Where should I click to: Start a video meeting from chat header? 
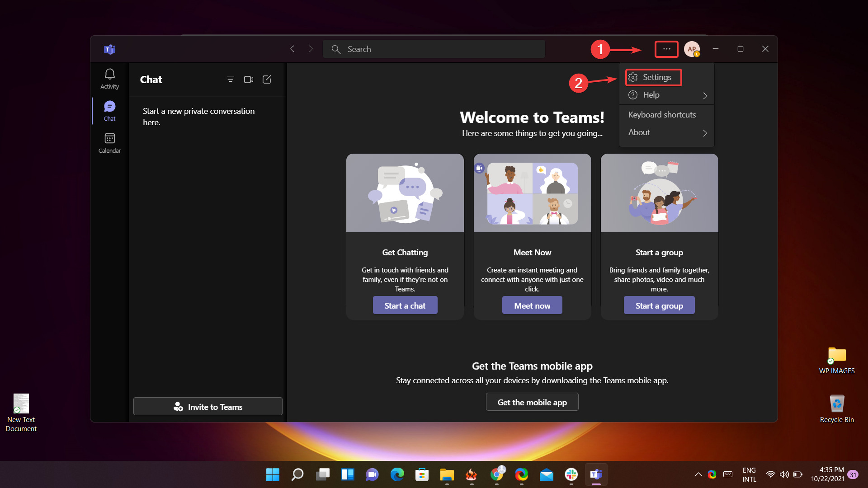249,80
